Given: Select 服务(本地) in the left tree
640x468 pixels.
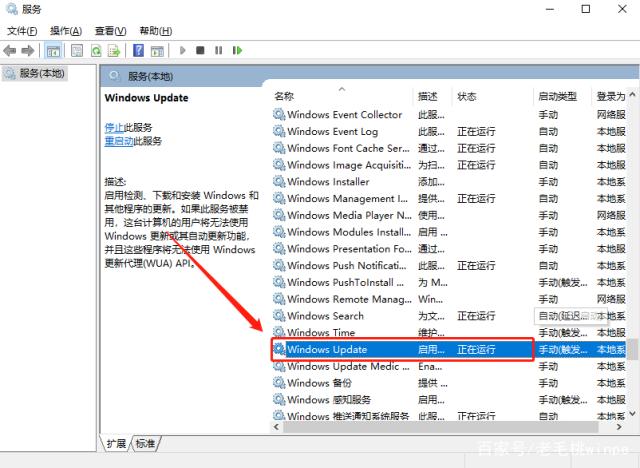Looking at the screenshot, I should [35, 73].
